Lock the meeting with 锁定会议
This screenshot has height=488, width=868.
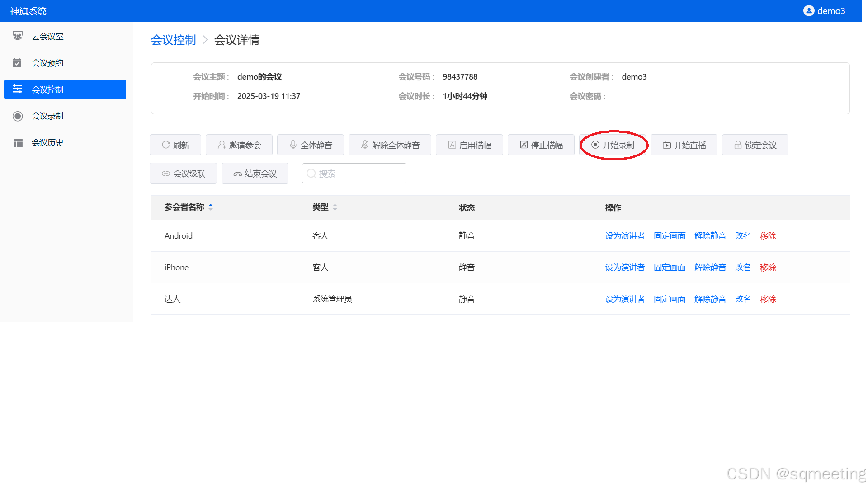pyautogui.click(x=755, y=145)
